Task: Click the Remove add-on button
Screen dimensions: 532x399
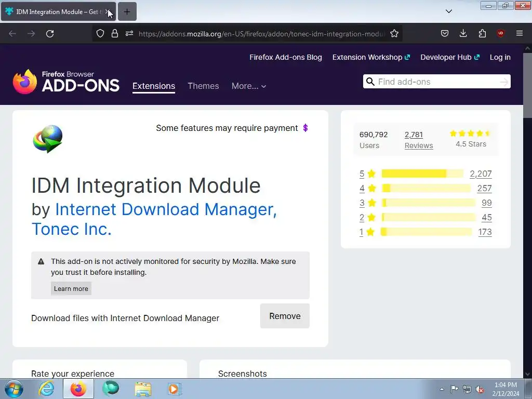Action: 285,316
